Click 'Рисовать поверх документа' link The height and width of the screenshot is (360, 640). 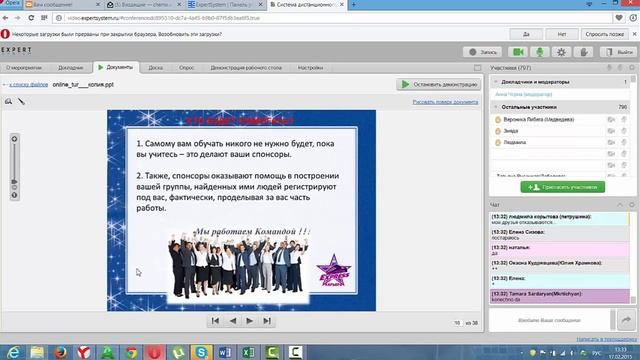click(x=445, y=102)
